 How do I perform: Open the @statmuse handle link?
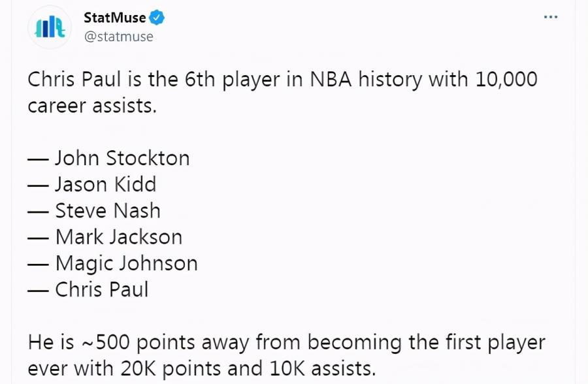pyautogui.click(x=118, y=37)
